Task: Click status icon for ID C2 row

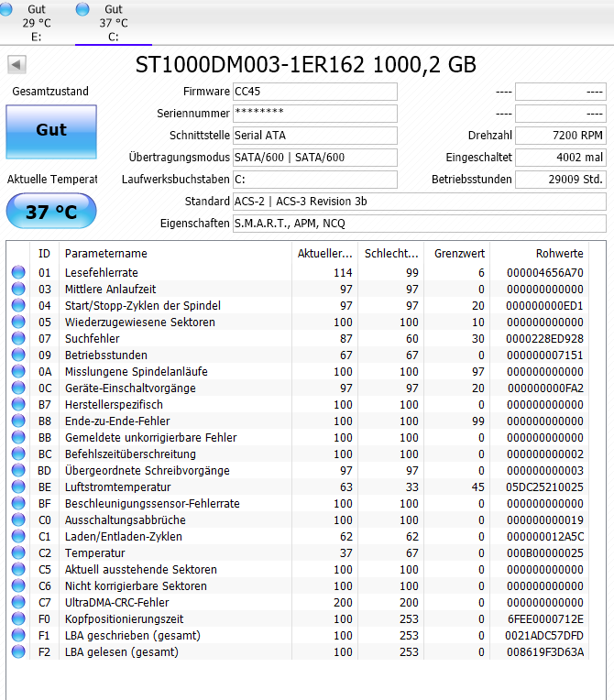Action: [18, 553]
